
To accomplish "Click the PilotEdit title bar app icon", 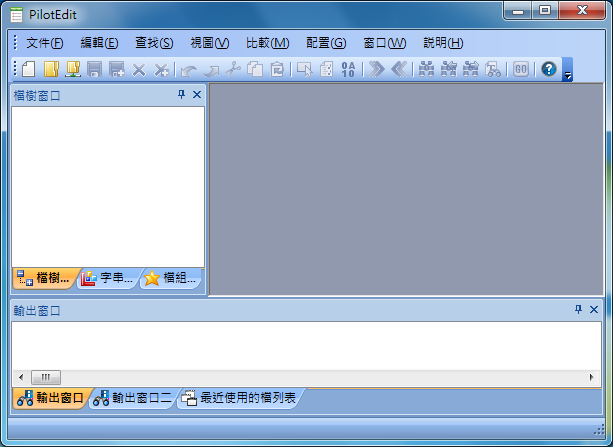I will coord(16,15).
